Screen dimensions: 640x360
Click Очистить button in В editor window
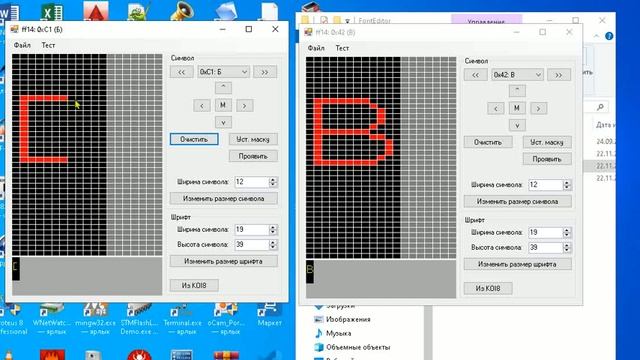coord(488,142)
